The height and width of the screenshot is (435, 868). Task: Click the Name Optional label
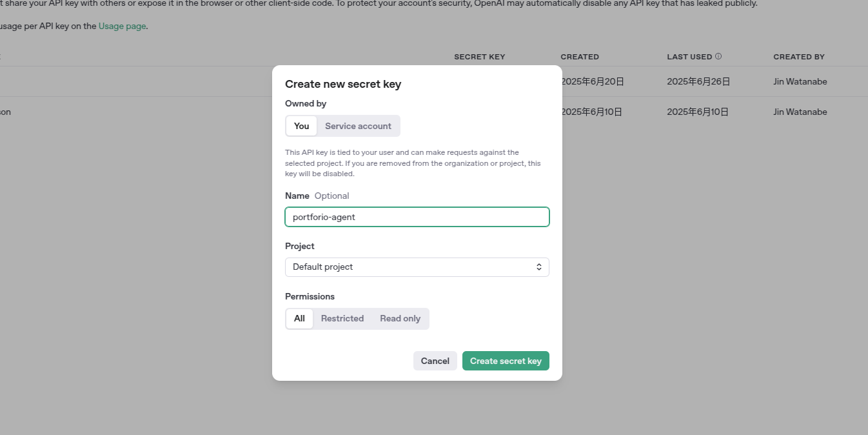tap(316, 196)
